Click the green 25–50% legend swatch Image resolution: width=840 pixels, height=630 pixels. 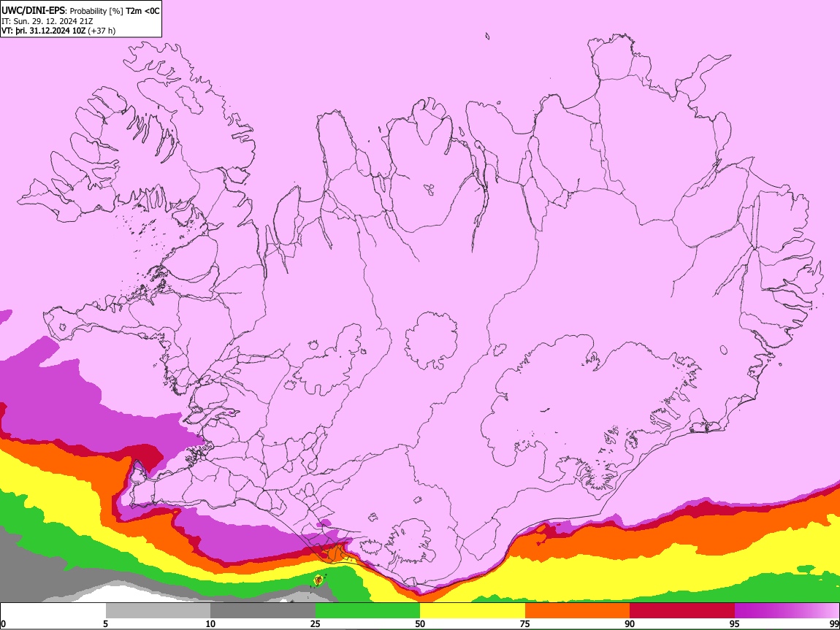367,611
